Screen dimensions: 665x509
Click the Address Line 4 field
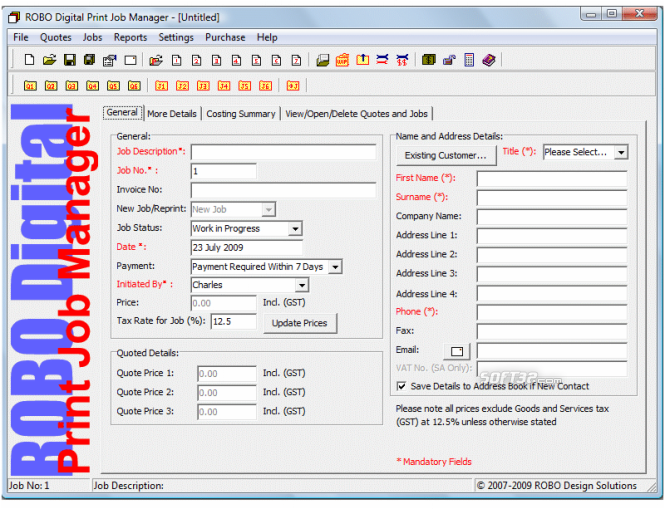[x=551, y=294]
